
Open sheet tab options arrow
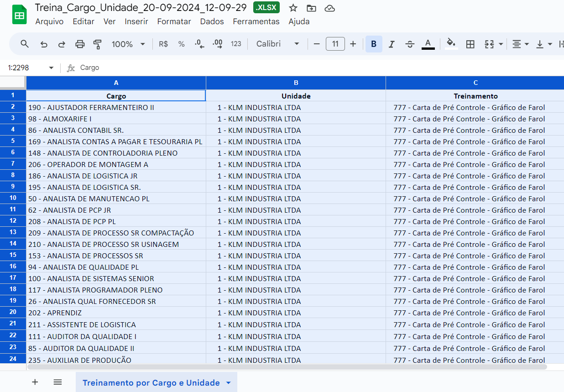tap(229, 383)
